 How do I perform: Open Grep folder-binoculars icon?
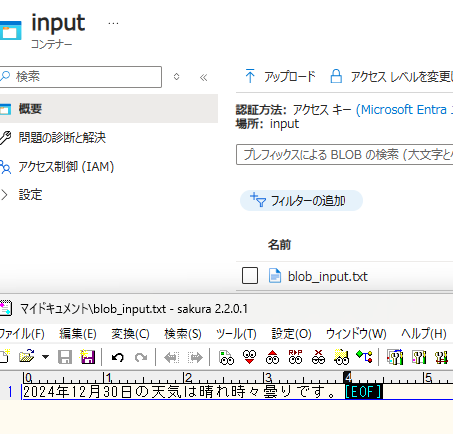pos(341,357)
